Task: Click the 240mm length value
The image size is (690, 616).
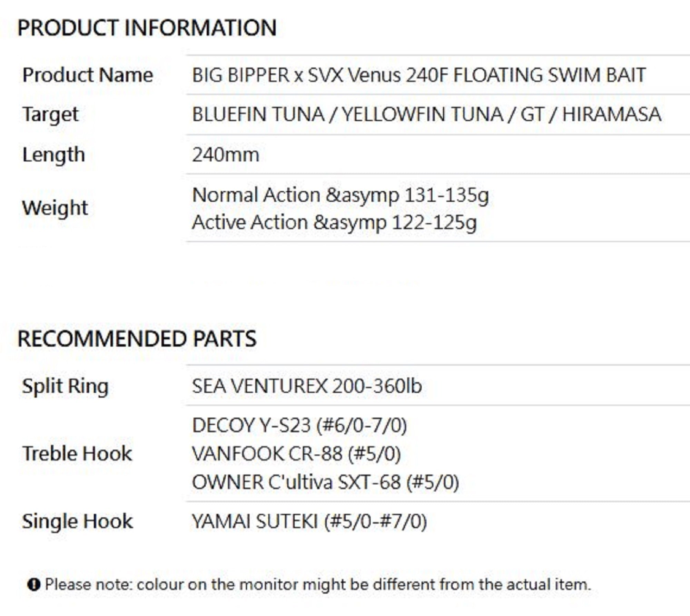Action: [226, 155]
